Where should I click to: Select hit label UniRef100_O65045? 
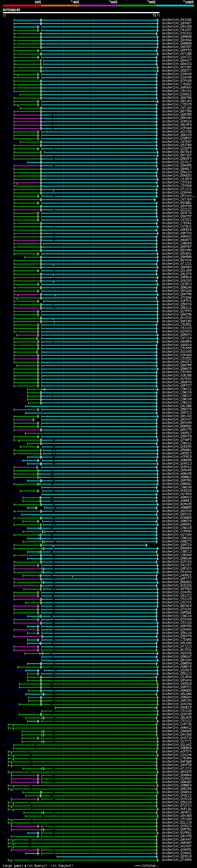click(x=177, y=470)
